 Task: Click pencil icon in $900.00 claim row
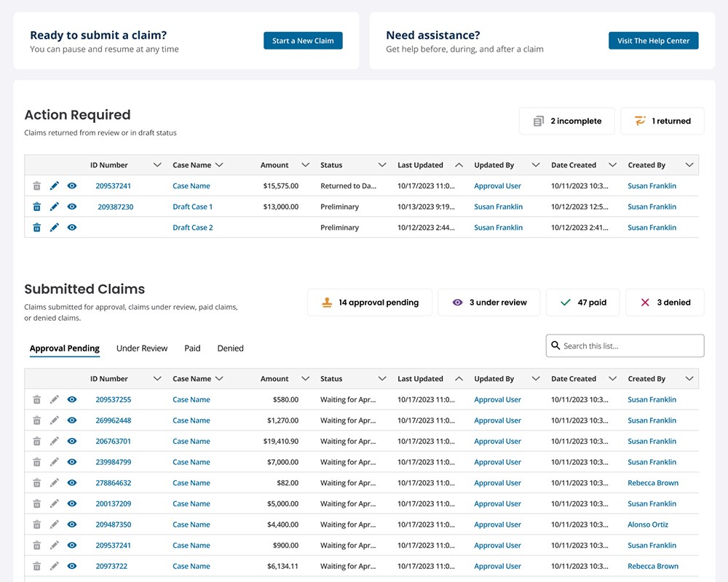pyautogui.click(x=55, y=546)
